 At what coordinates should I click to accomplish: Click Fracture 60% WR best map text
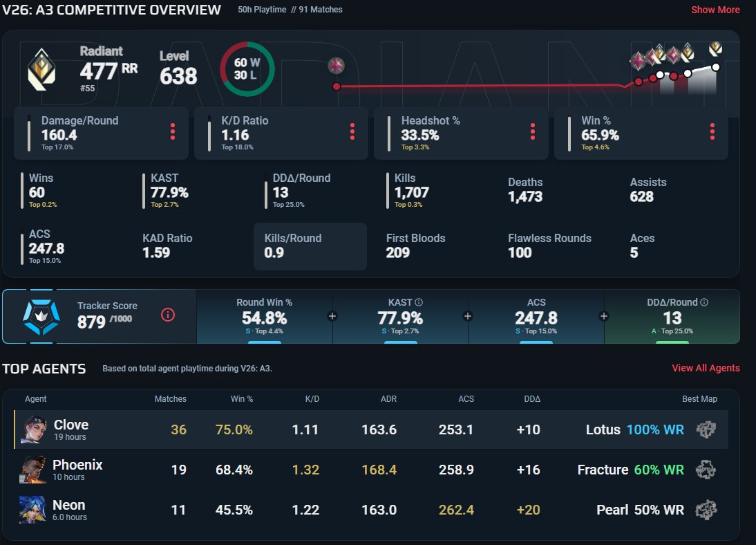(x=631, y=469)
